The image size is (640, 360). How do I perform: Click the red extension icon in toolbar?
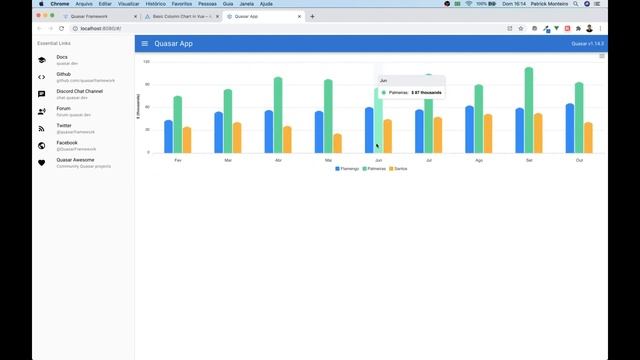567,29
